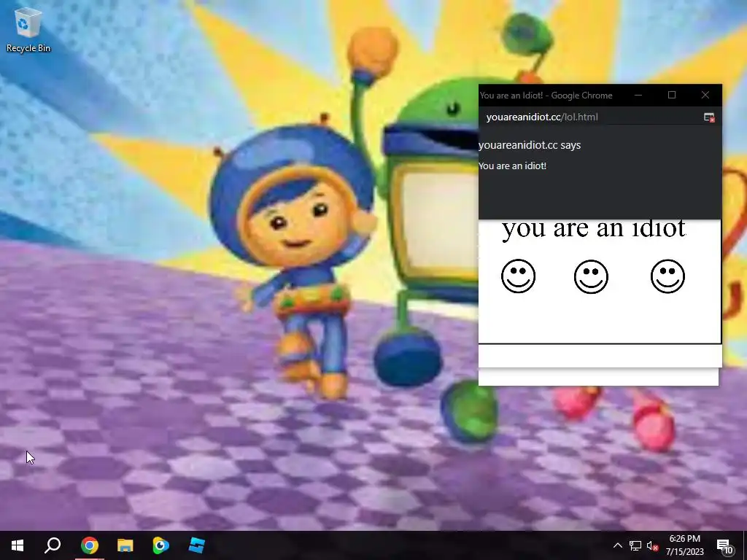Open the Windows Start menu

(18, 545)
